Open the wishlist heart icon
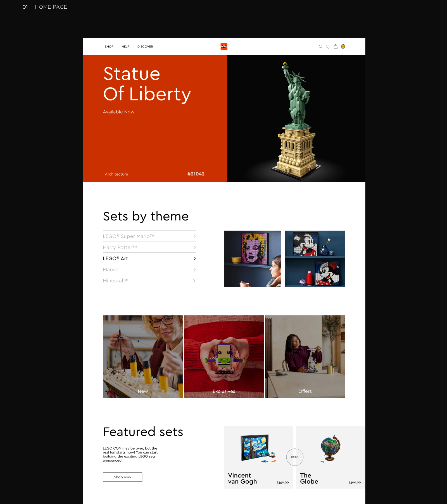The height and width of the screenshot is (504, 447). coord(328,47)
